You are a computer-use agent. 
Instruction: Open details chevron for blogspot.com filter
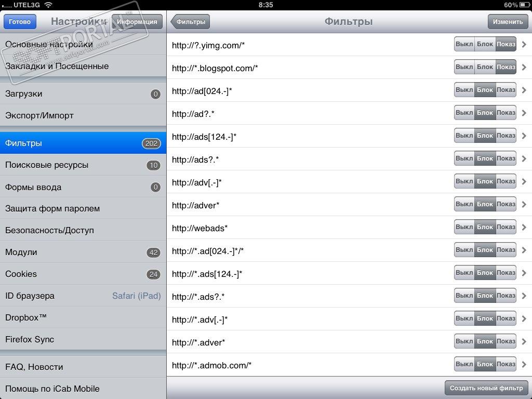[524, 67]
